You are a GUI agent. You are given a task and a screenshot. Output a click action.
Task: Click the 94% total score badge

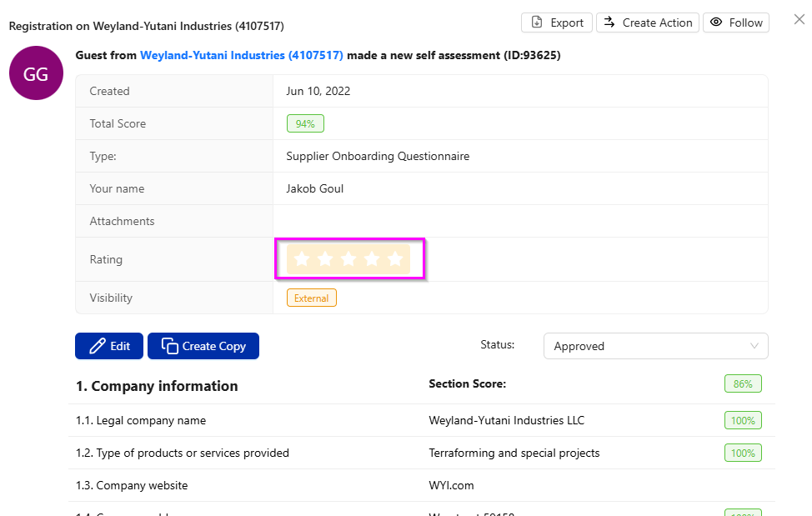305,123
